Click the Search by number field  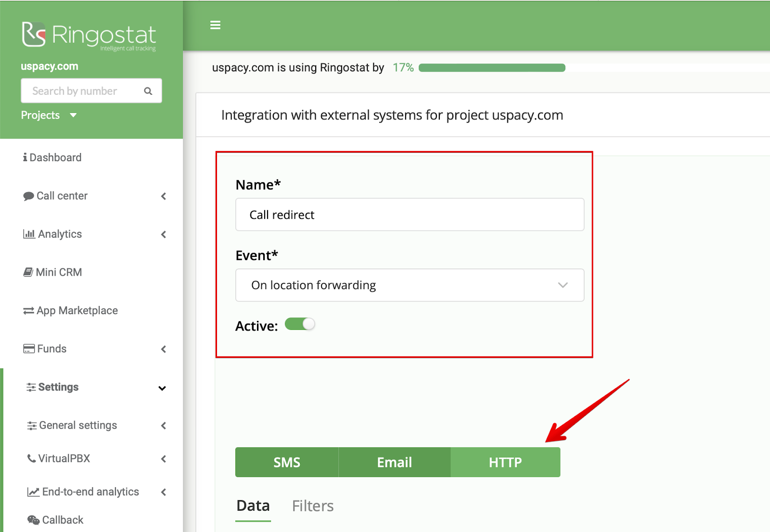coord(91,91)
